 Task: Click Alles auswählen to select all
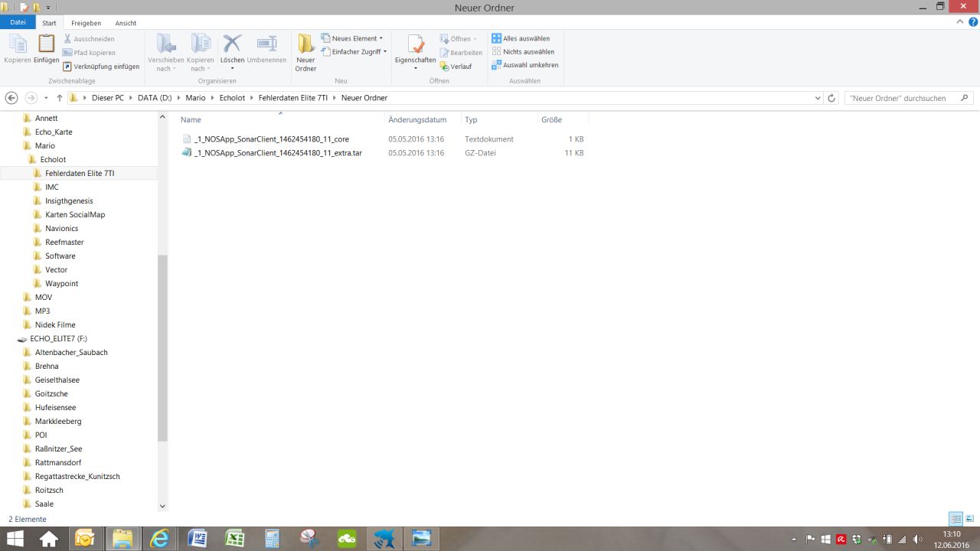521,38
